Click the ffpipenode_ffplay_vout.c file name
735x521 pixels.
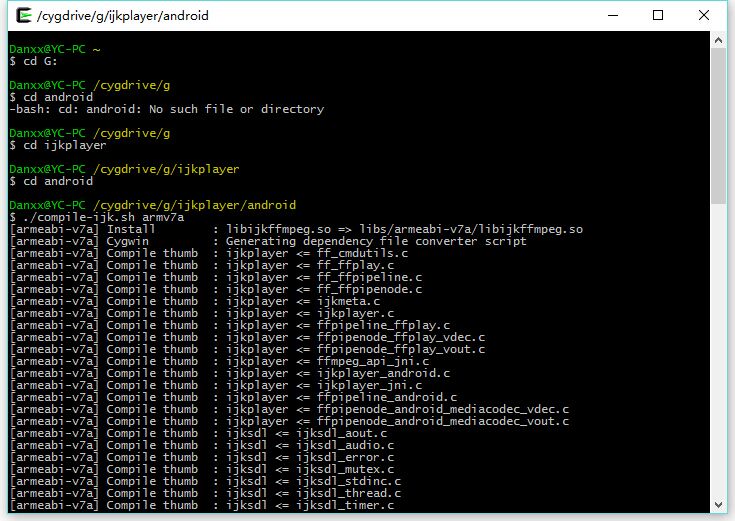tap(401, 349)
